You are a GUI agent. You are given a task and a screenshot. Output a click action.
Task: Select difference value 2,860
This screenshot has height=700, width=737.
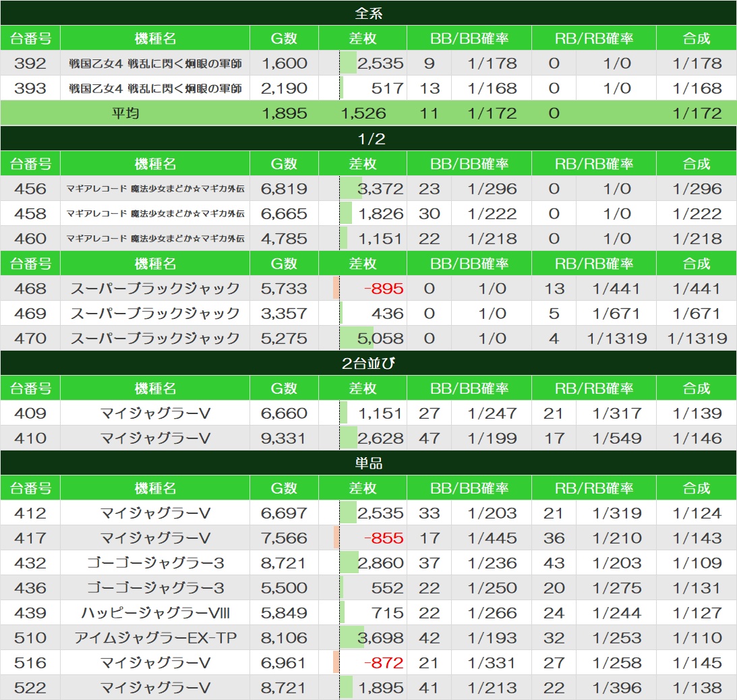tap(380, 562)
